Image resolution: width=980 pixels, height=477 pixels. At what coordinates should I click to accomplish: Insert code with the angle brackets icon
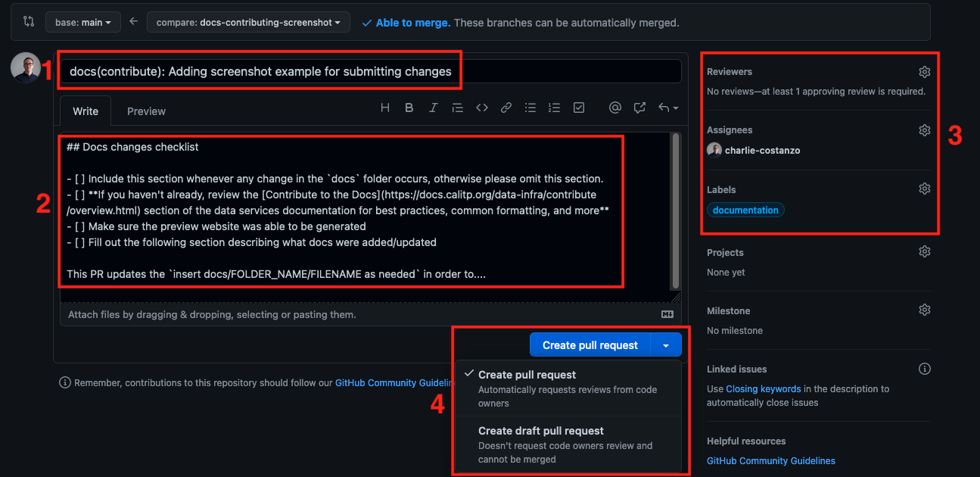pos(482,108)
